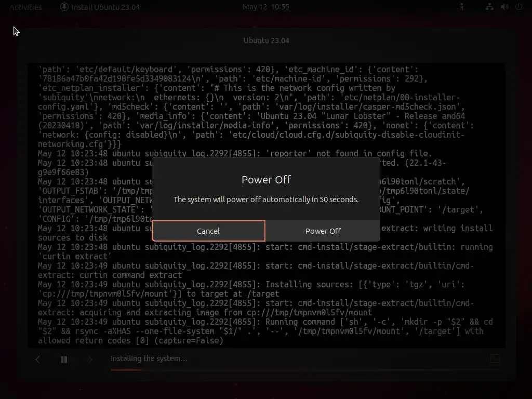Click the 'Ubuntu 23.04' window title
Screen dimensions: 532x399
[267, 41]
